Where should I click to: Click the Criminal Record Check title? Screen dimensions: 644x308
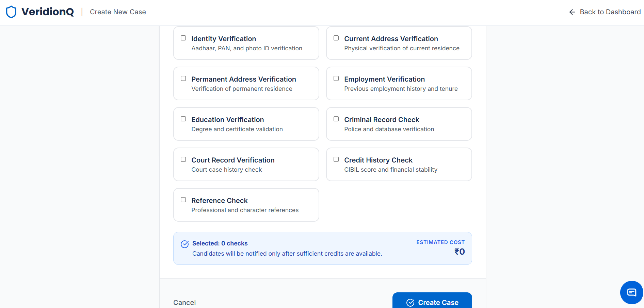pos(382,120)
